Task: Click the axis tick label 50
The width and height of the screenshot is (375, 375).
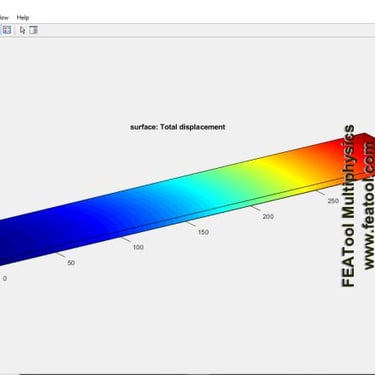Action: click(x=71, y=263)
